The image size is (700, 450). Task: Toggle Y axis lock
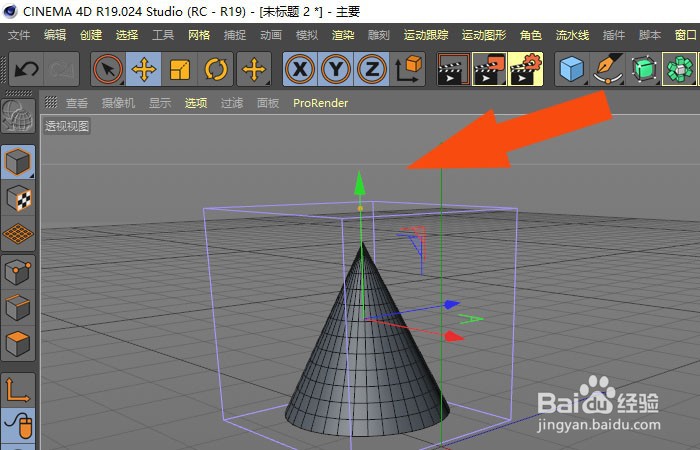click(x=336, y=69)
